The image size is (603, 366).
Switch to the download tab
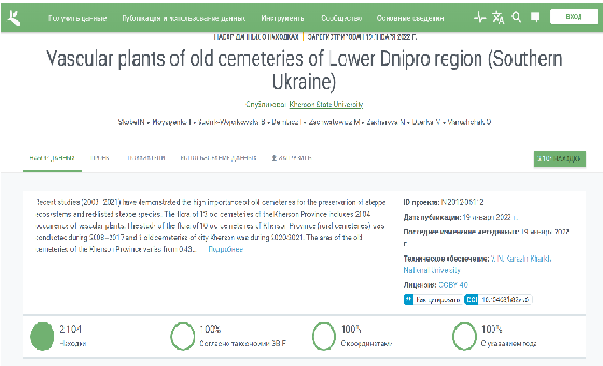click(x=291, y=158)
